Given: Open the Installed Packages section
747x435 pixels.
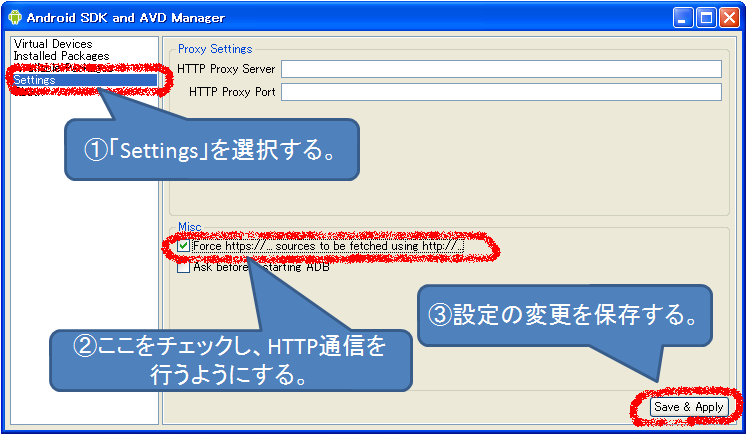Looking at the screenshot, I should (61, 56).
